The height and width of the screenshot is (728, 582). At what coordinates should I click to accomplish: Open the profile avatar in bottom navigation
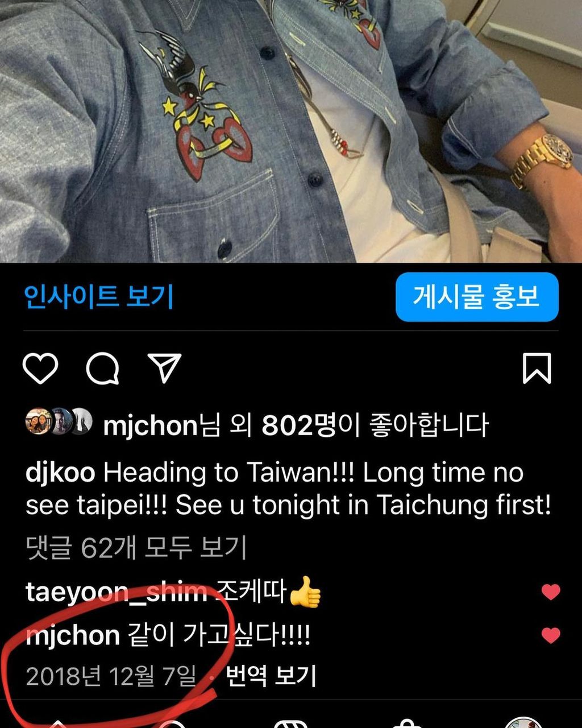coord(523,723)
